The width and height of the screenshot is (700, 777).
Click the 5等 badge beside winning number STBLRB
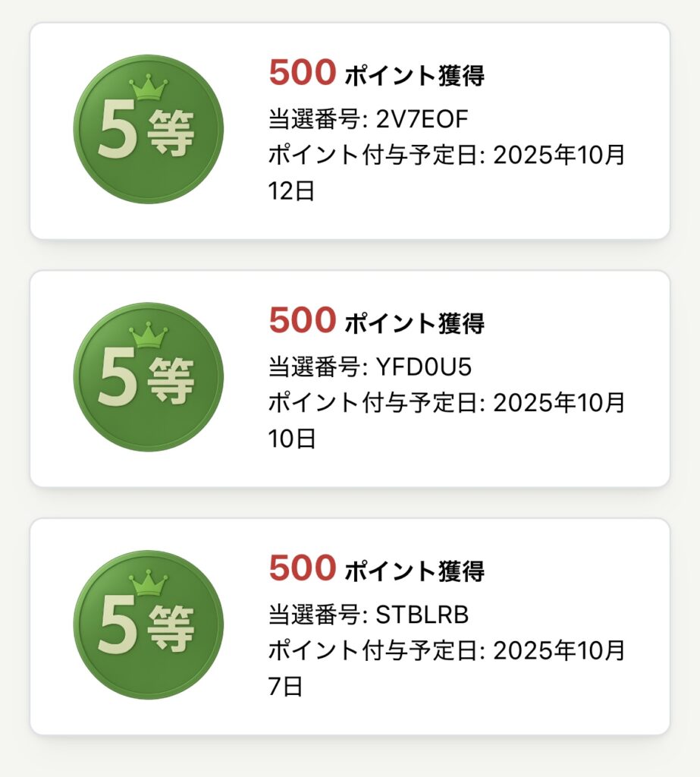pyautogui.click(x=148, y=624)
